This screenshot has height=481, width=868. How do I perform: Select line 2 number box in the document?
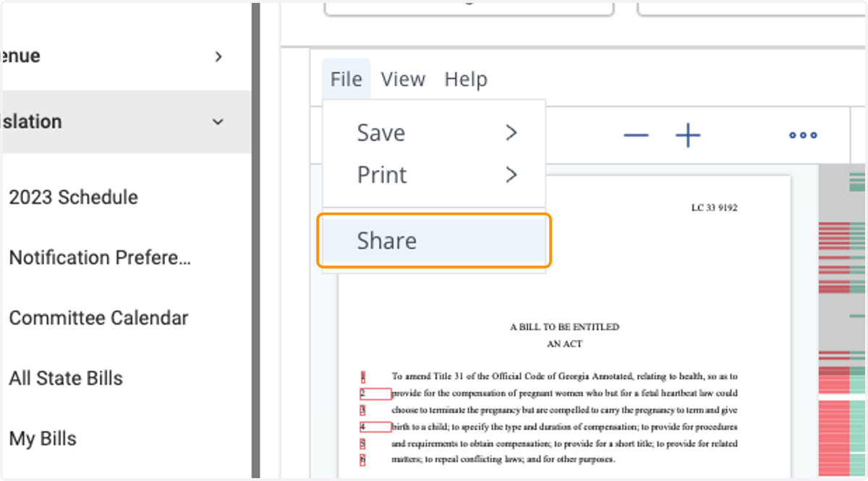coord(375,394)
